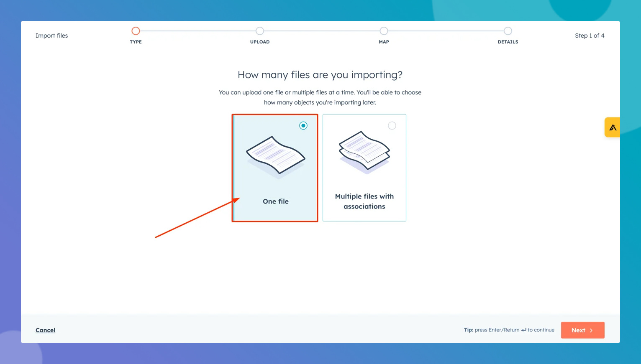Click the single document illustration
Image resolution: width=641 pixels, height=364 pixels.
[x=276, y=155]
